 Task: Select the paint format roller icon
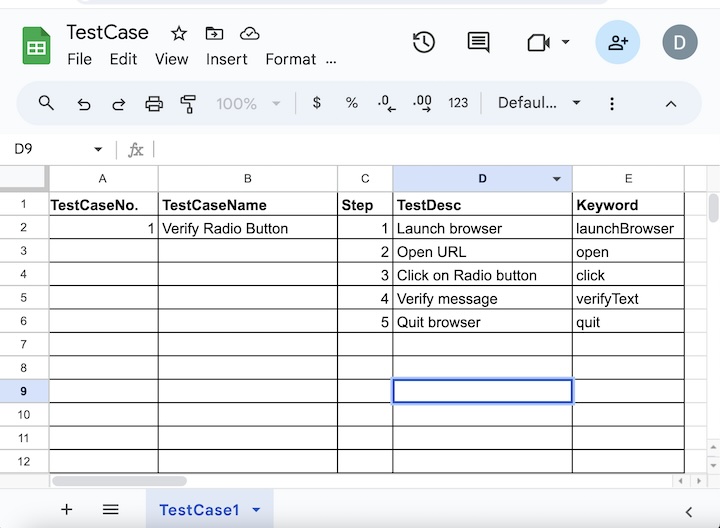click(x=188, y=103)
